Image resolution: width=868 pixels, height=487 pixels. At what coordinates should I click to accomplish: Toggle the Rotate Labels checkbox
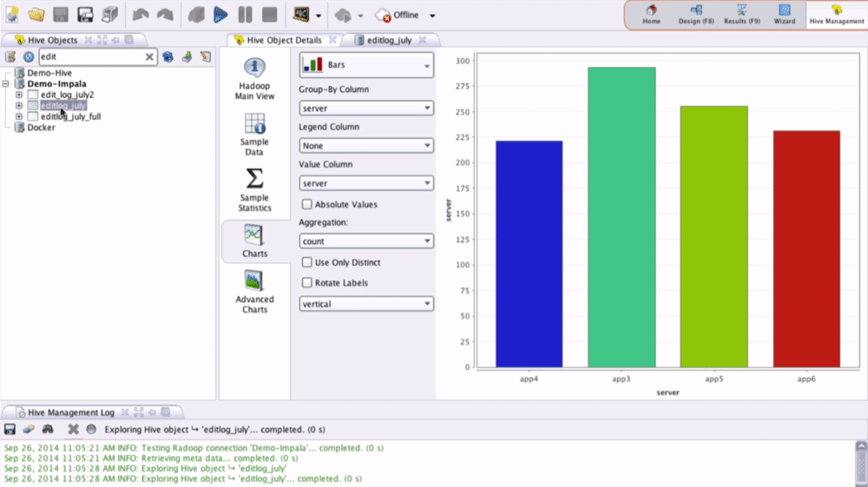pos(306,283)
